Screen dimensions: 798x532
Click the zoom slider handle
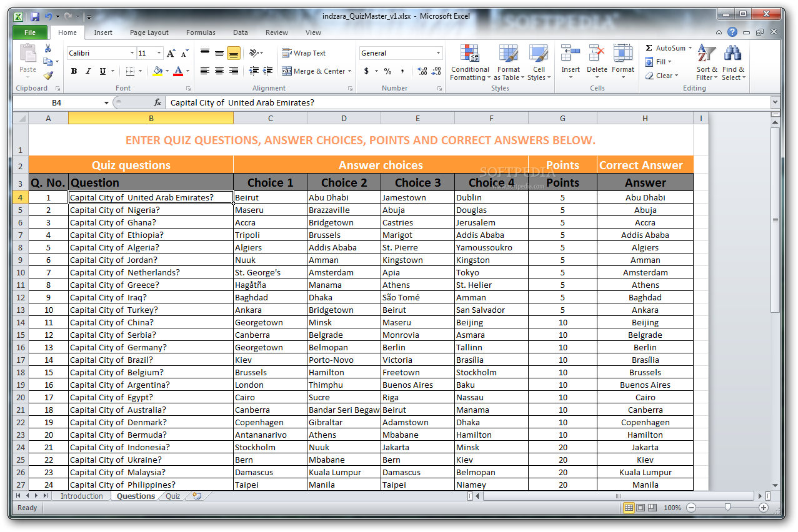727,508
